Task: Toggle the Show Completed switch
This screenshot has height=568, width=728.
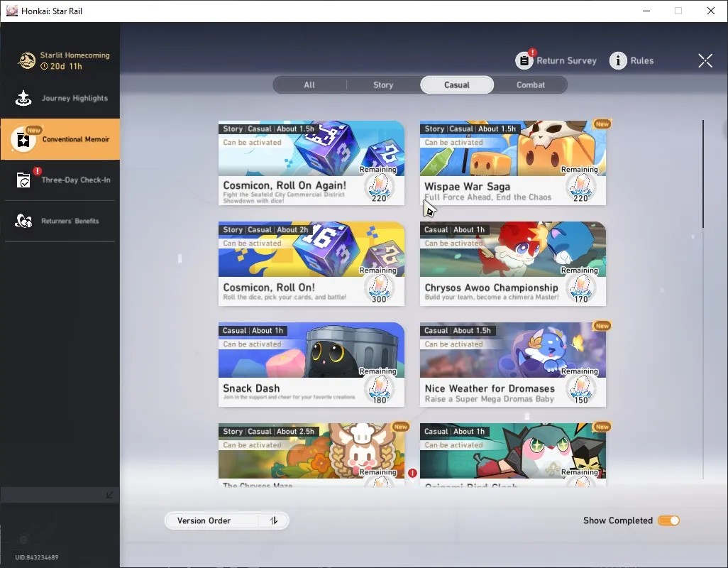Action: (668, 520)
